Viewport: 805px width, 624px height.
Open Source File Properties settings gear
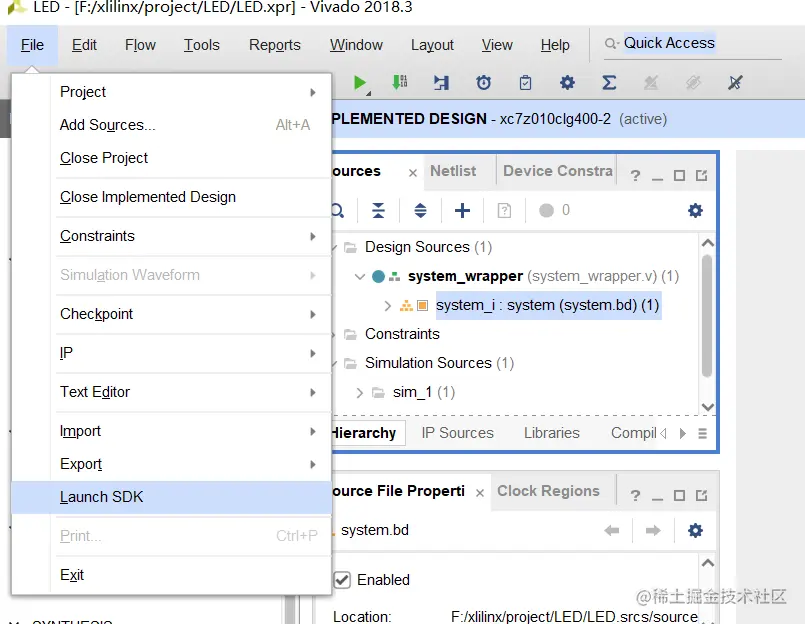(x=695, y=531)
